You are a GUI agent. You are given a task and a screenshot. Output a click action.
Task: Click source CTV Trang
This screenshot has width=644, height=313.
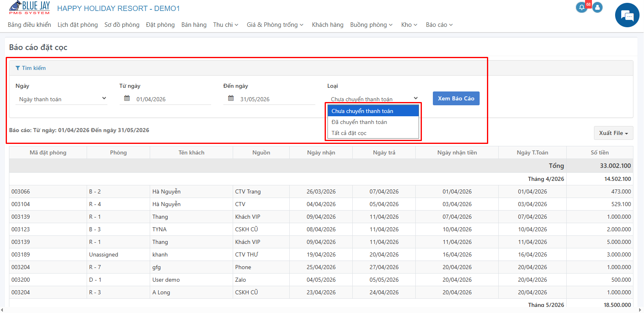[248, 191]
